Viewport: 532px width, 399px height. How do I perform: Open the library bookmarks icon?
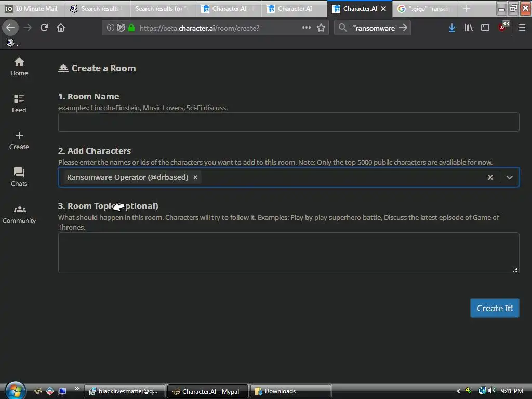(x=469, y=28)
